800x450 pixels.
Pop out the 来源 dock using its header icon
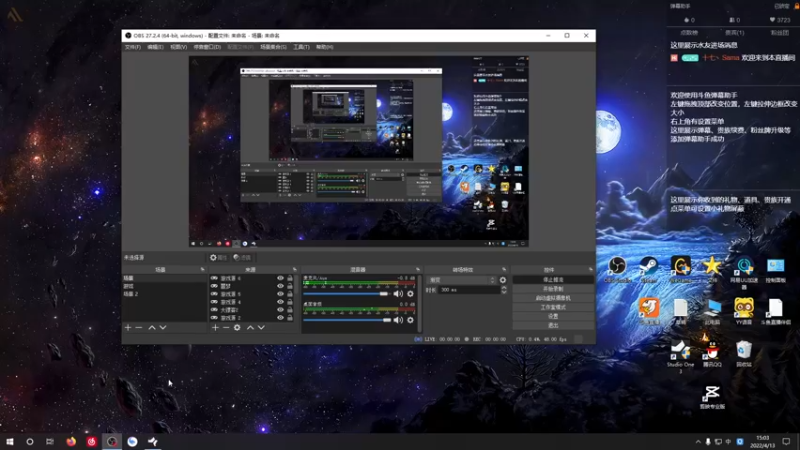pyautogui.click(x=294, y=269)
